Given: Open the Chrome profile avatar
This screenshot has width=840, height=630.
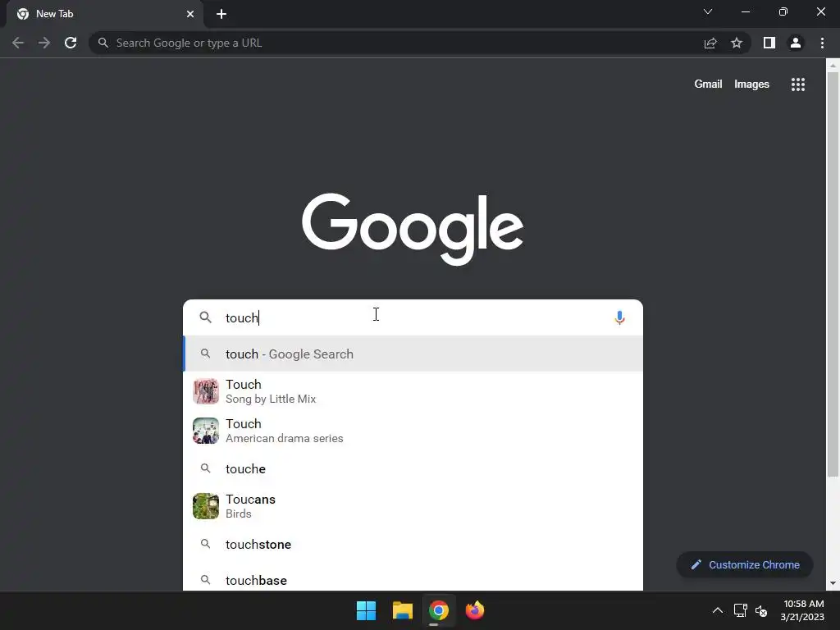Looking at the screenshot, I should coord(796,43).
